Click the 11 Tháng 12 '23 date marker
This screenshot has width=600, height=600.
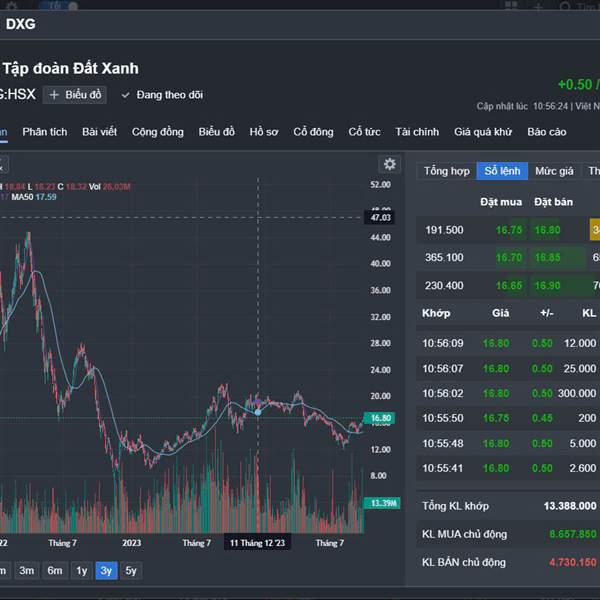[x=258, y=543]
